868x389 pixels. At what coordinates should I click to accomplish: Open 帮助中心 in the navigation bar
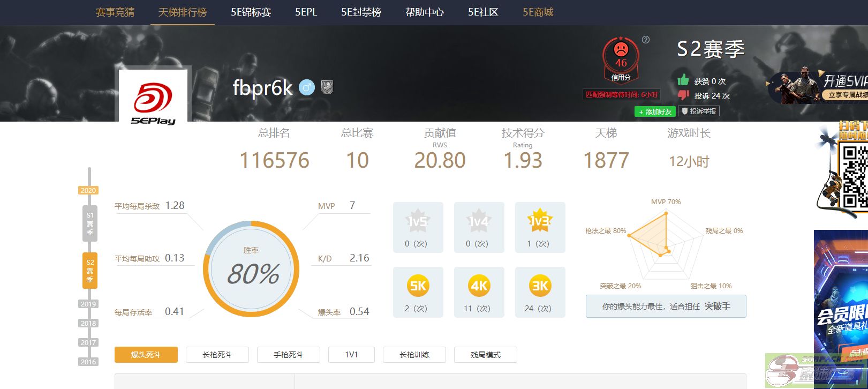(x=425, y=12)
